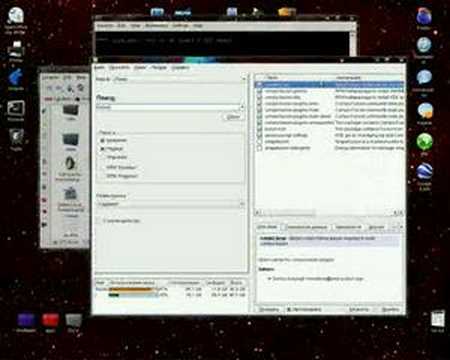
Task: Select the icon below the penguin in left window
Action: (70, 193)
